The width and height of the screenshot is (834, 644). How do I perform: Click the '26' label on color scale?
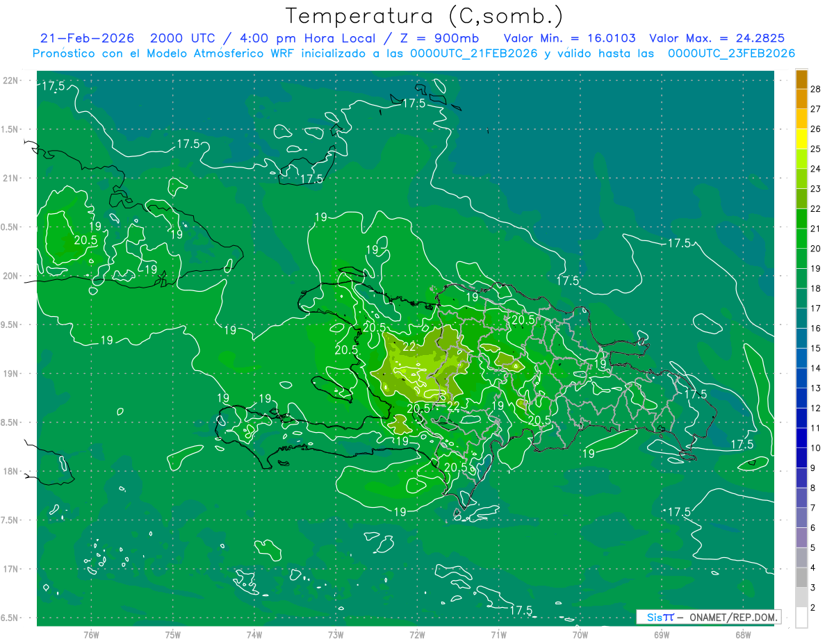click(x=815, y=129)
